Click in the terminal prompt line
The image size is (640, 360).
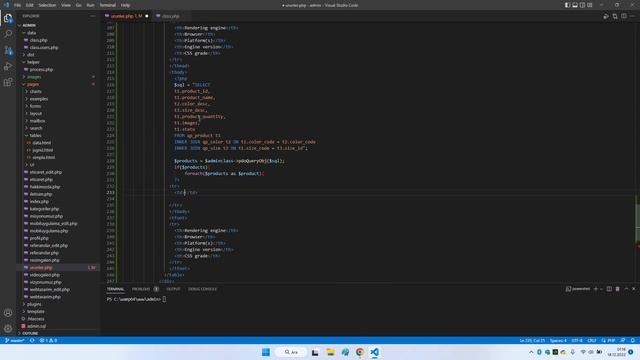coord(136,300)
